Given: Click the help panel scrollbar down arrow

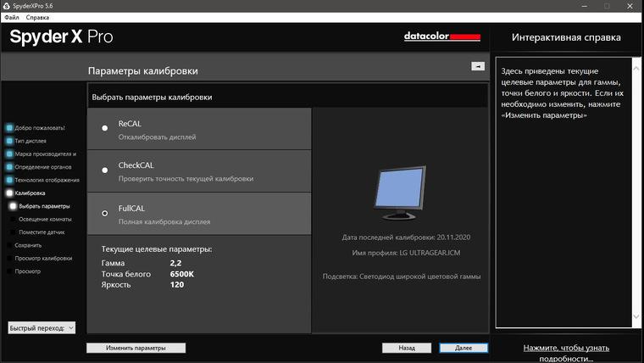Looking at the screenshot, I should 636,316.
